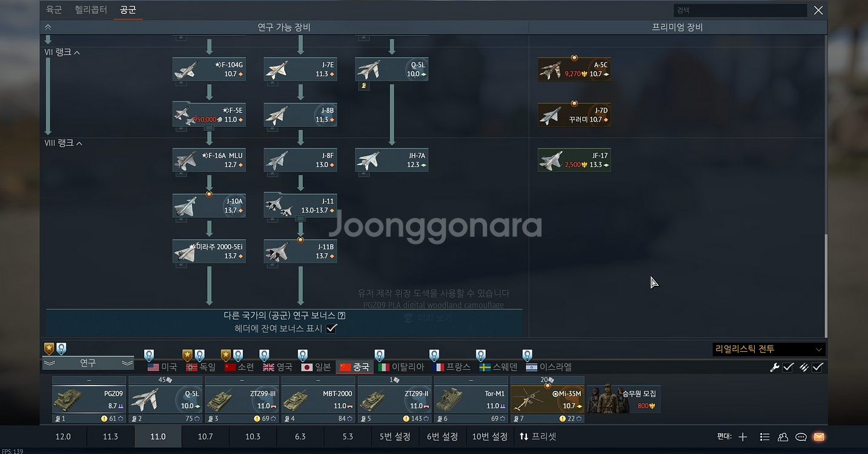
Task: Select premium JF-17 aircraft
Action: [574, 160]
